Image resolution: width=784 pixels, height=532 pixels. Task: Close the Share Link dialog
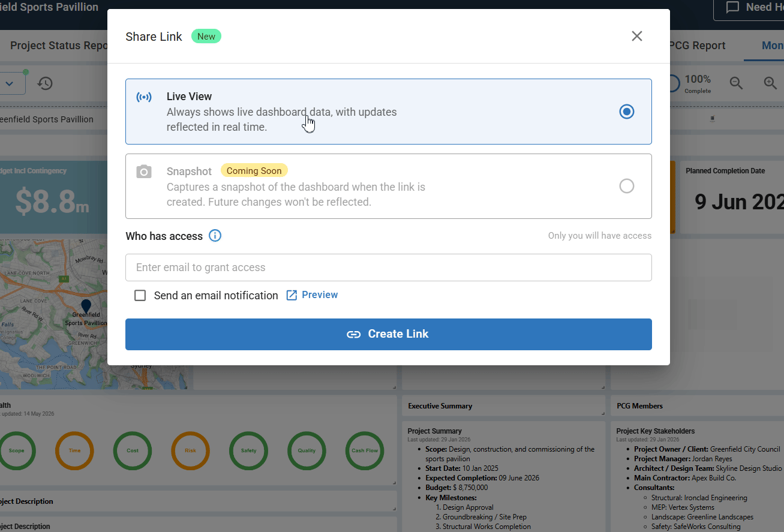point(637,36)
